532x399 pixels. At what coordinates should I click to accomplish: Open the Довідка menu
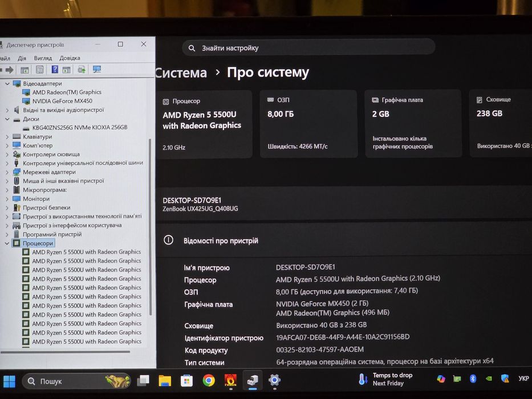70,58
